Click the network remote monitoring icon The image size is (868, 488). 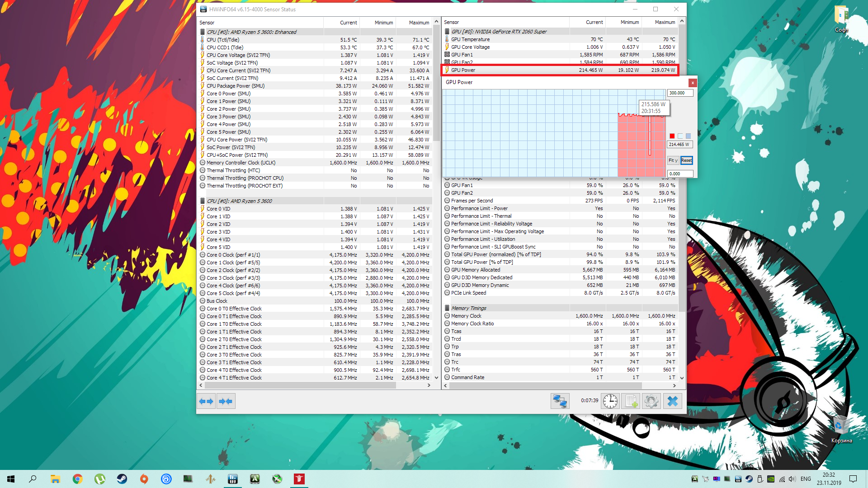tap(560, 401)
